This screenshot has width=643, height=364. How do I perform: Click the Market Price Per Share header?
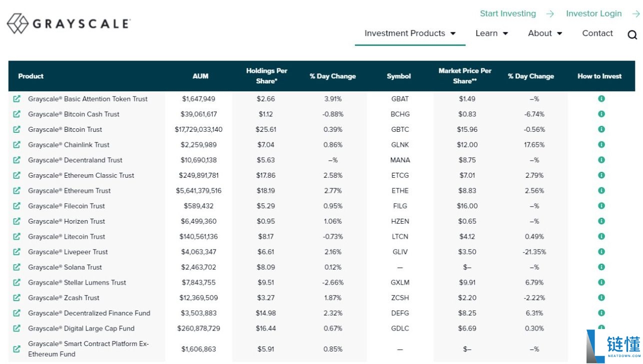click(x=465, y=76)
